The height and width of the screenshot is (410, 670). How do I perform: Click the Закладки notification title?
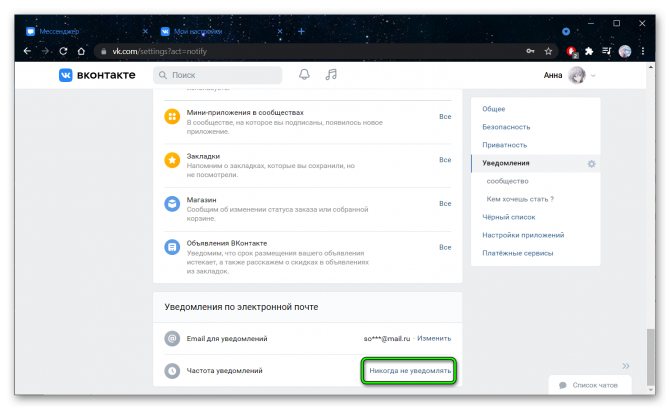[203, 156]
